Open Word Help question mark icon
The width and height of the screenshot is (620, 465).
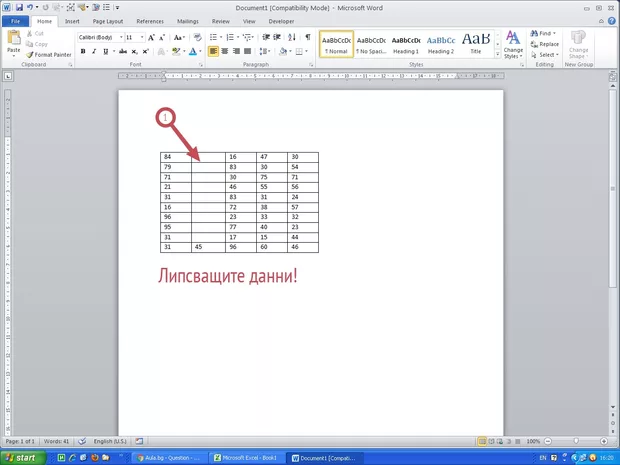click(x=612, y=20)
